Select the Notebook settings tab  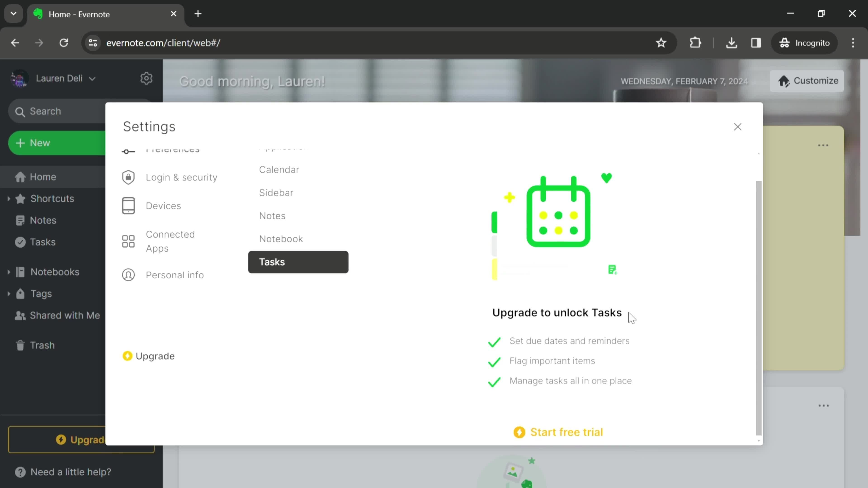click(x=281, y=238)
